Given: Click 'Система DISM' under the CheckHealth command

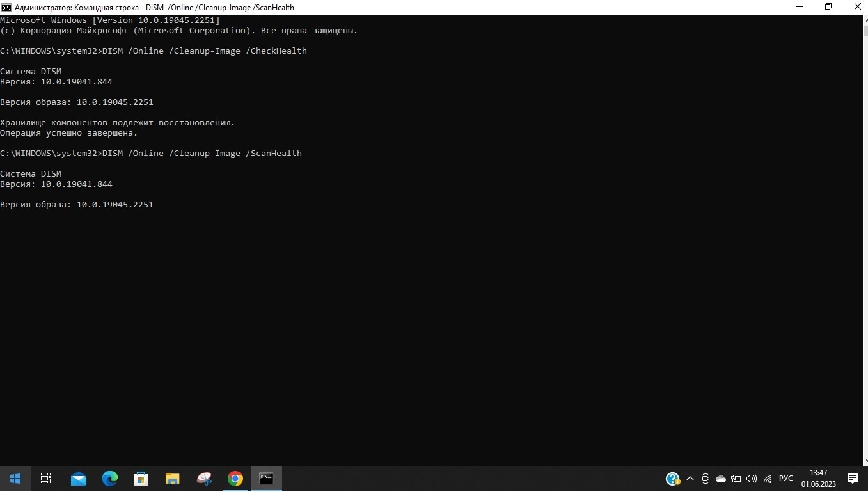Looking at the screenshot, I should [x=31, y=72].
